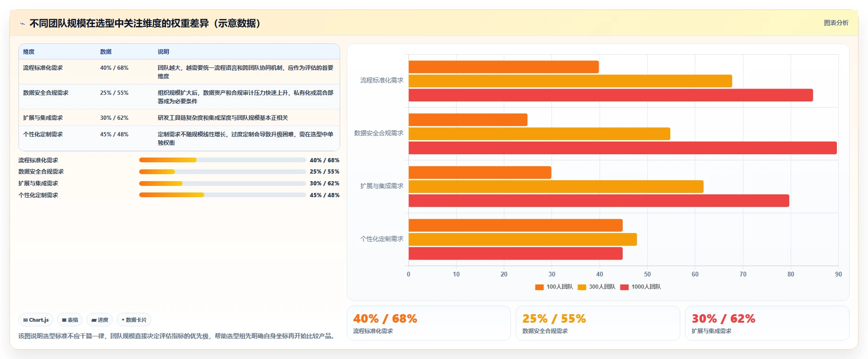Click the 50 tick on the x-axis
This screenshot has height=359, width=868.
pyautogui.click(x=647, y=274)
